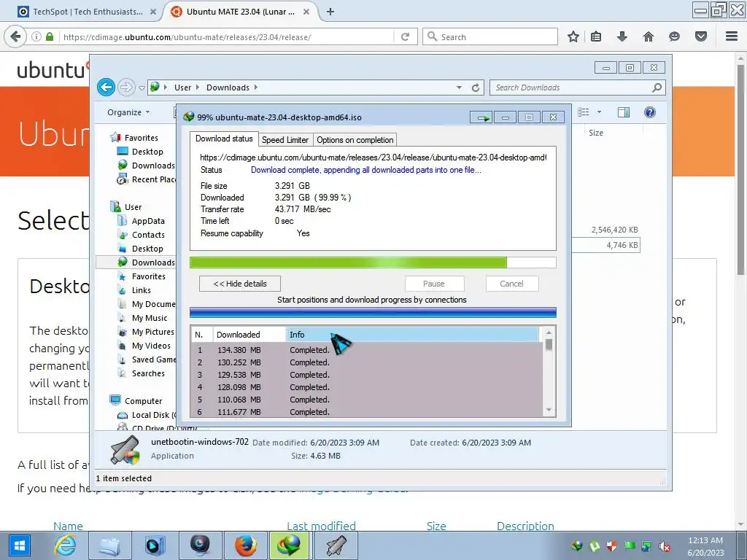Expand the recent locations arrow beside forward button

pyautogui.click(x=142, y=88)
